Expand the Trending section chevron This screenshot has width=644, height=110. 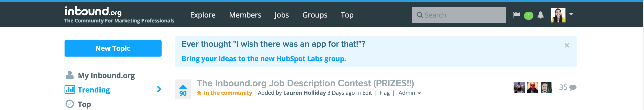tap(159, 89)
